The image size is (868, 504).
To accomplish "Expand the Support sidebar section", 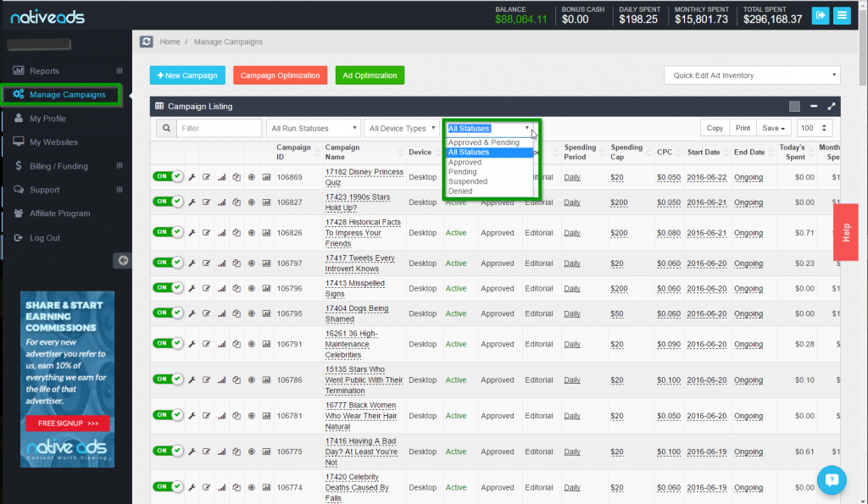I will [119, 190].
